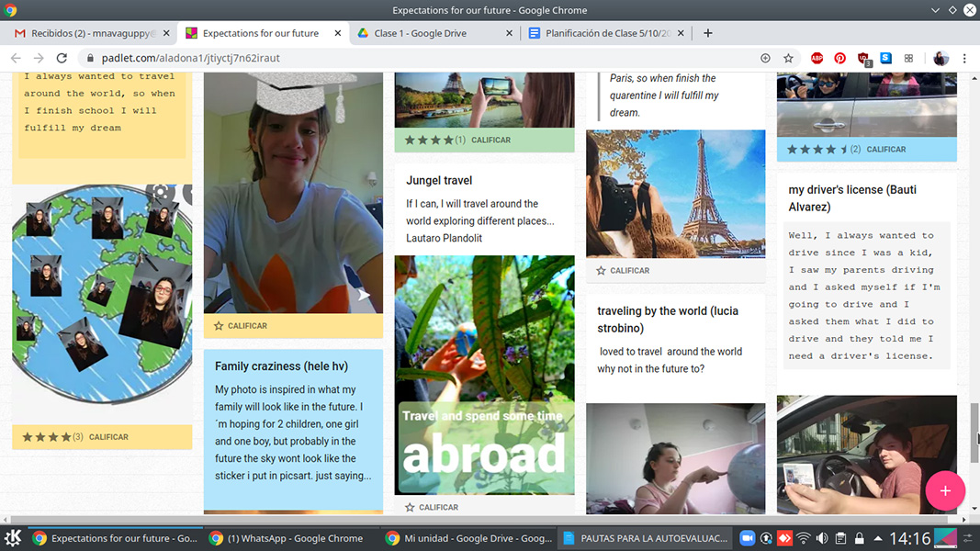980x551 pixels.
Task: Open the Adblock Plus extension icon
Action: 817,58
